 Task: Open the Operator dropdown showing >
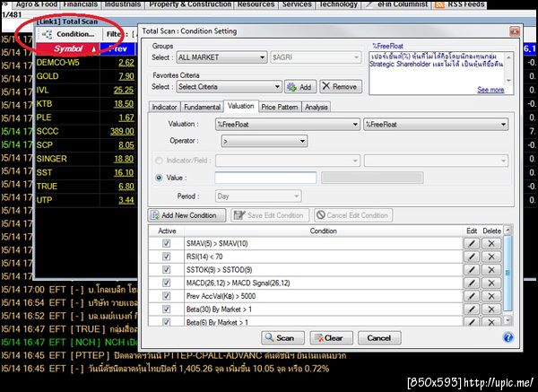point(265,141)
